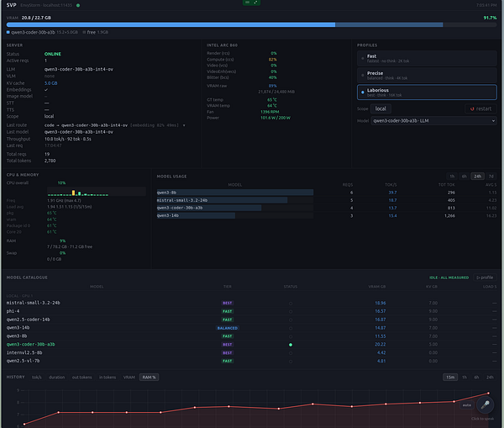
Task: Open the Model dropdown in Profiles
Action: 433,121
